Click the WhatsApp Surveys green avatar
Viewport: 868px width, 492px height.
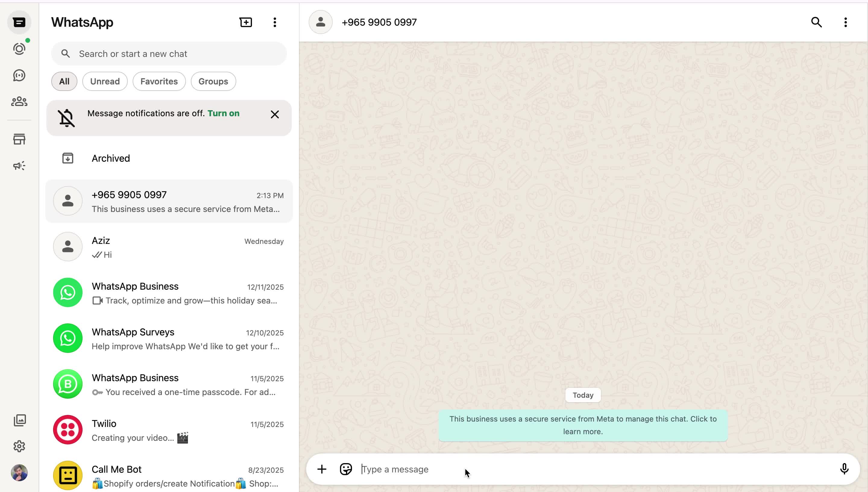coord(68,338)
